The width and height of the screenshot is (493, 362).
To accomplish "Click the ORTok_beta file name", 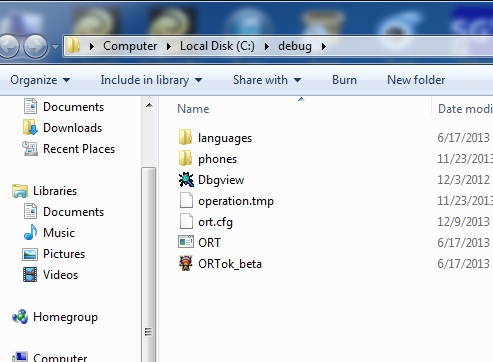I will pos(230,264).
